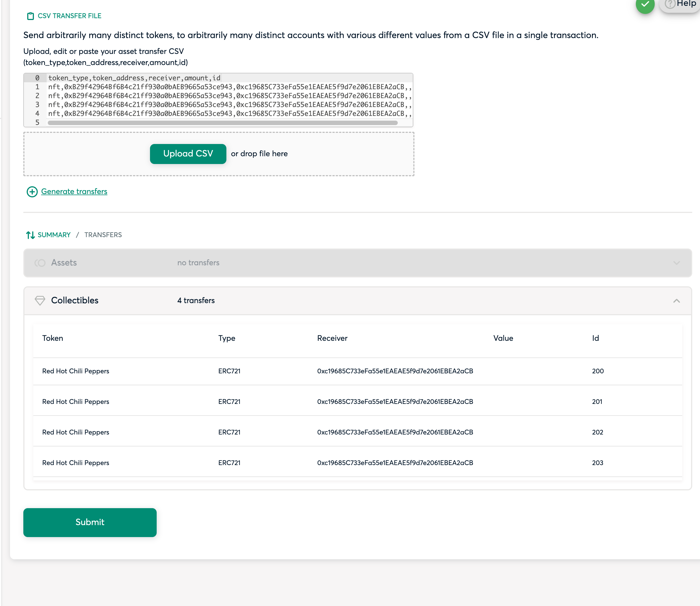Select the SUMMARY tab
700x606 pixels.
tap(54, 235)
